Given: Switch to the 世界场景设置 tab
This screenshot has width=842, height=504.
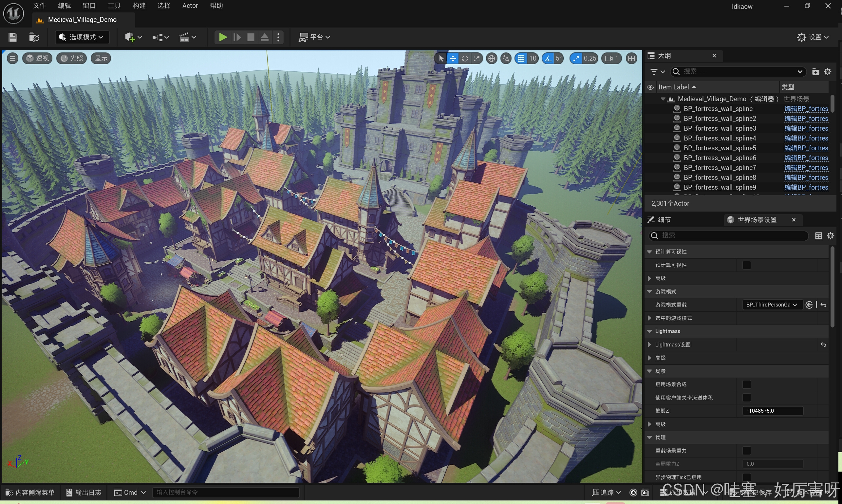Looking at the screenshot, I should pos(757,220).
